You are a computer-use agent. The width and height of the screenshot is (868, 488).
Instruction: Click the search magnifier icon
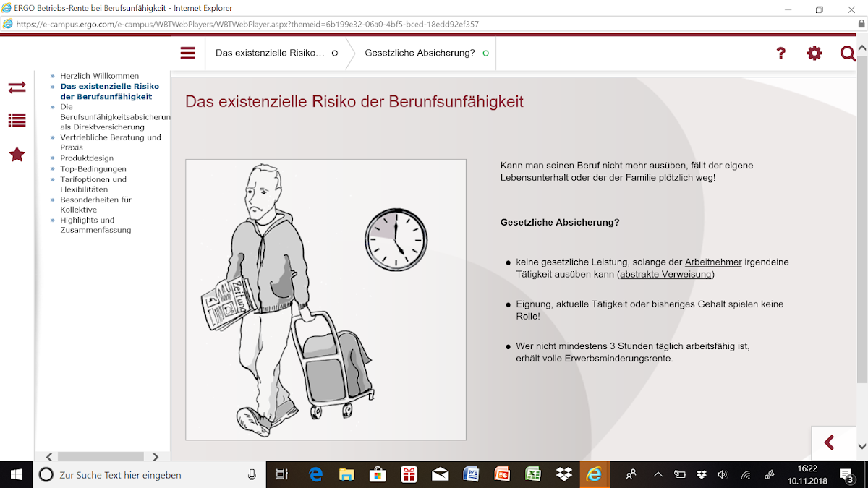click(x=848, y=53)
